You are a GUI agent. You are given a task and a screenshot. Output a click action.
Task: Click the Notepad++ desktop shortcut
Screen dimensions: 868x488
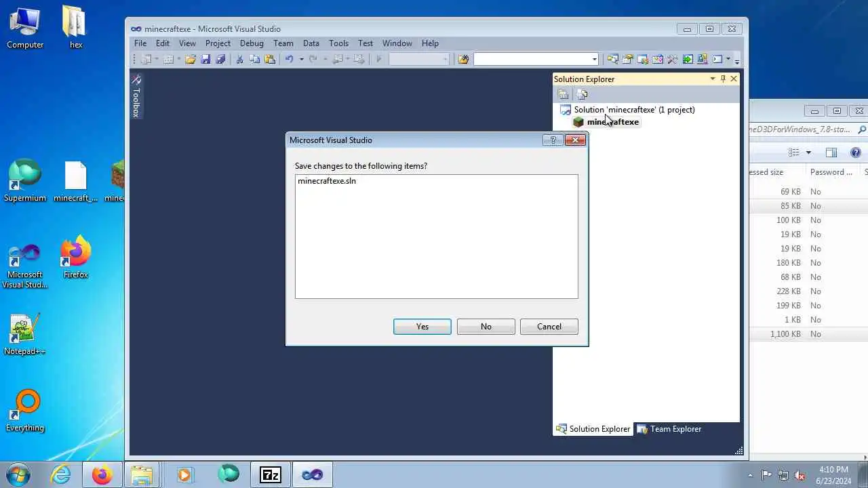(25, 335)
